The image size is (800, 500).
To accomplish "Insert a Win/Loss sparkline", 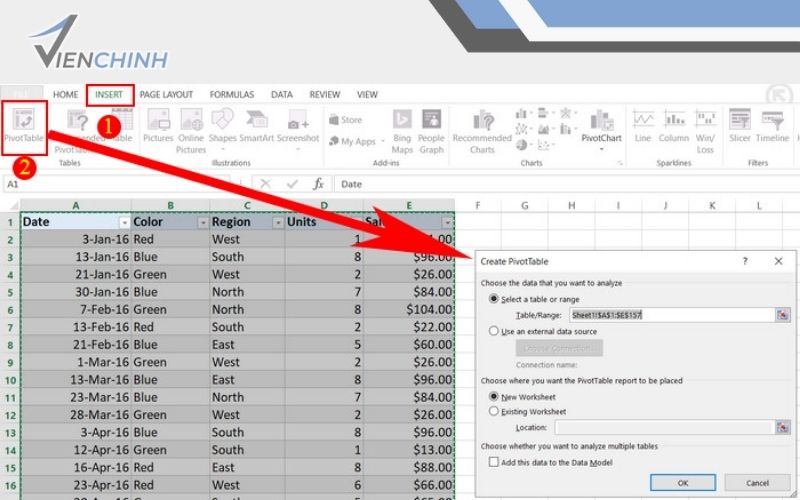I will pos(705,131).
